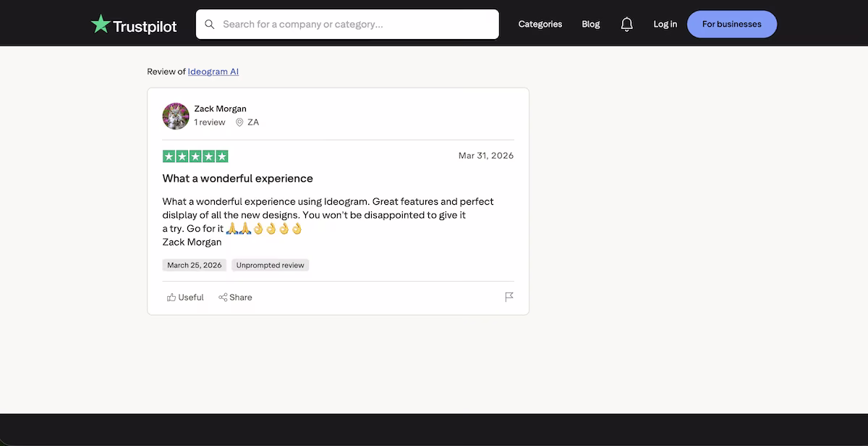The width and height of the screenshot is (868, 446).
Task: Focus the company or category search field
Action: coord(347,24)
